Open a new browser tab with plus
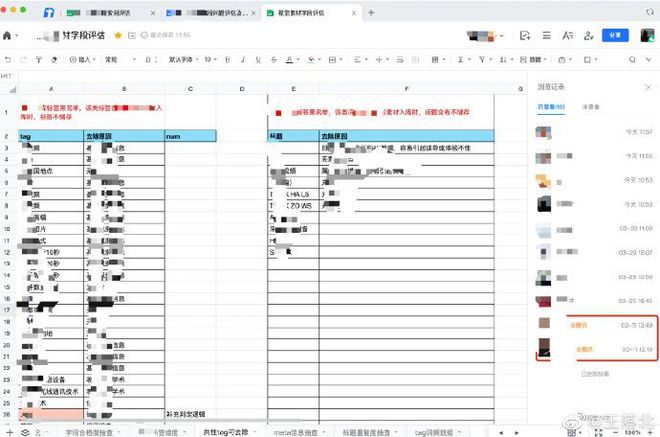The image size is (660, 437). [371, 13]
